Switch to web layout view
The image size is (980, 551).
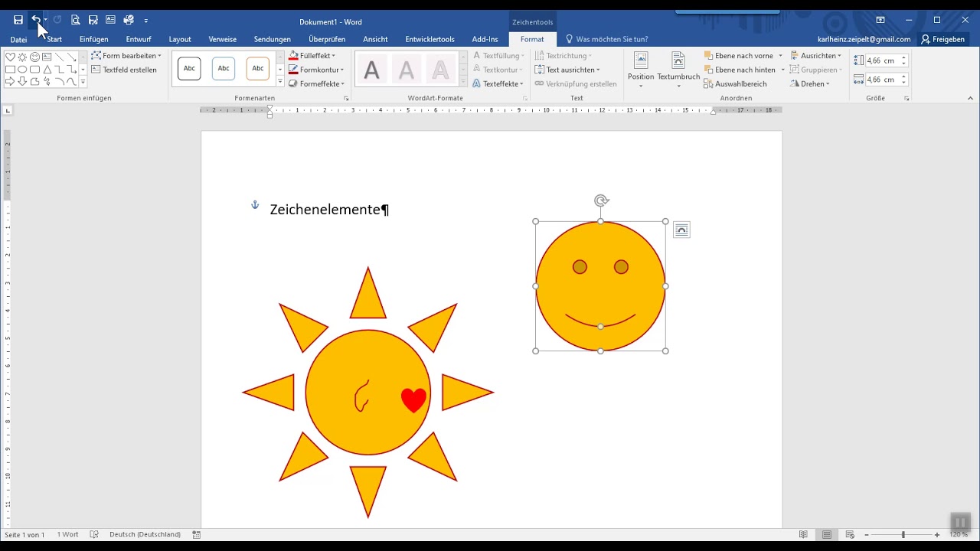pyautogui.click(x=850, y=534)
